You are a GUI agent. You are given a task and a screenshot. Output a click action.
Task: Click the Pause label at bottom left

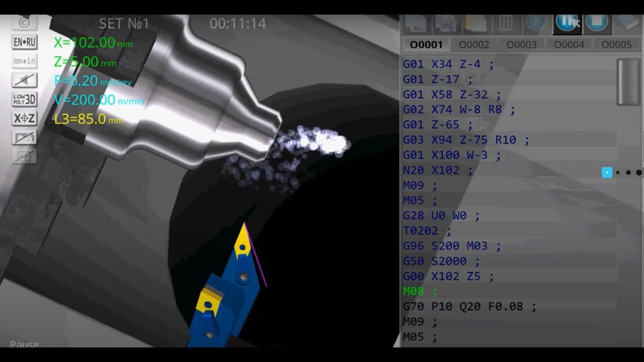point(24,344)
